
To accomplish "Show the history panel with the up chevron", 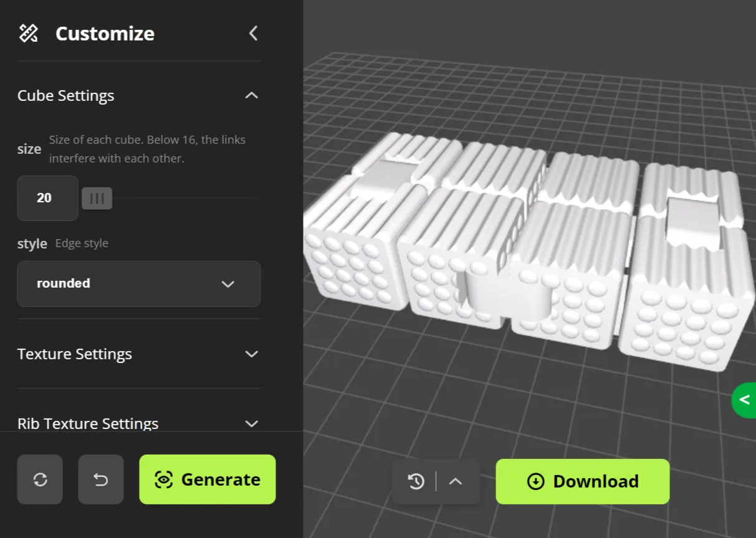I will pos(456,481).
